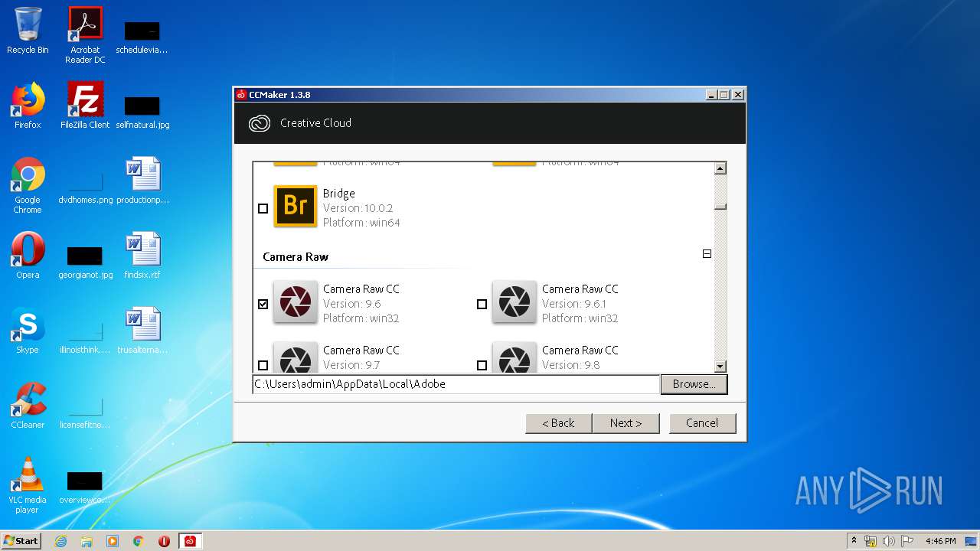Screen dimensions: 980x551
Task: Click the Action Center flag icon
Action: click(906, 541)
